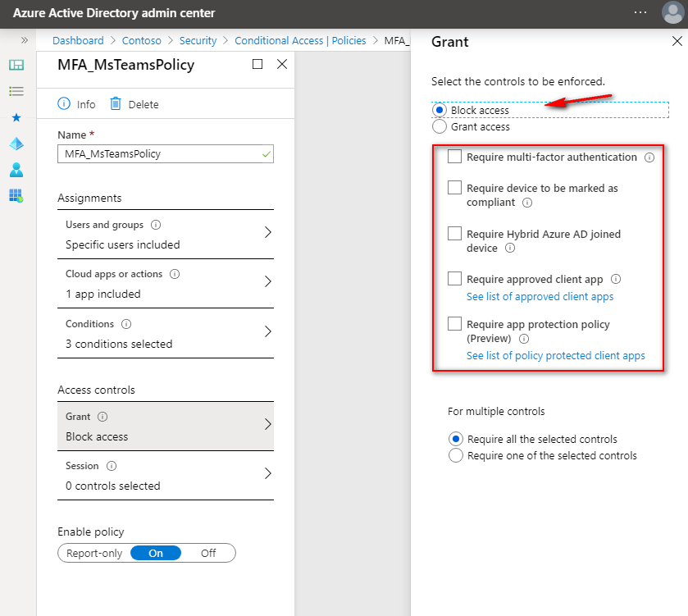Viewport: 688px width, 616px height.
Task: Click info icon beside Grant label
Action: point(103,417)
